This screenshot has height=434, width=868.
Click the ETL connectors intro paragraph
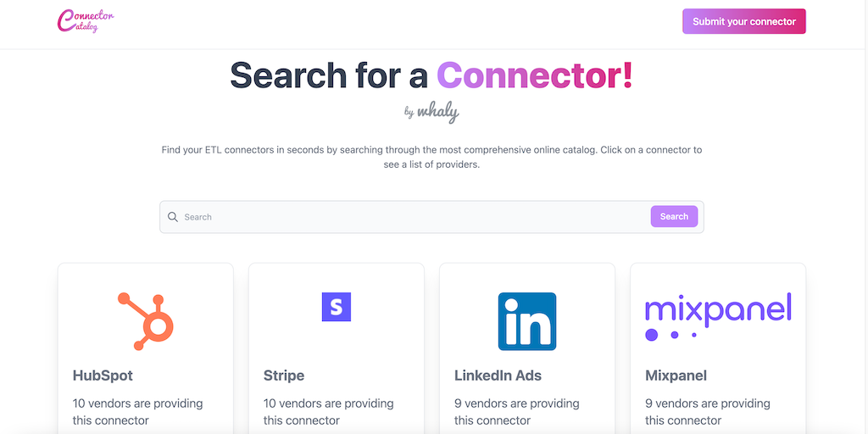(x=431, y=157)
